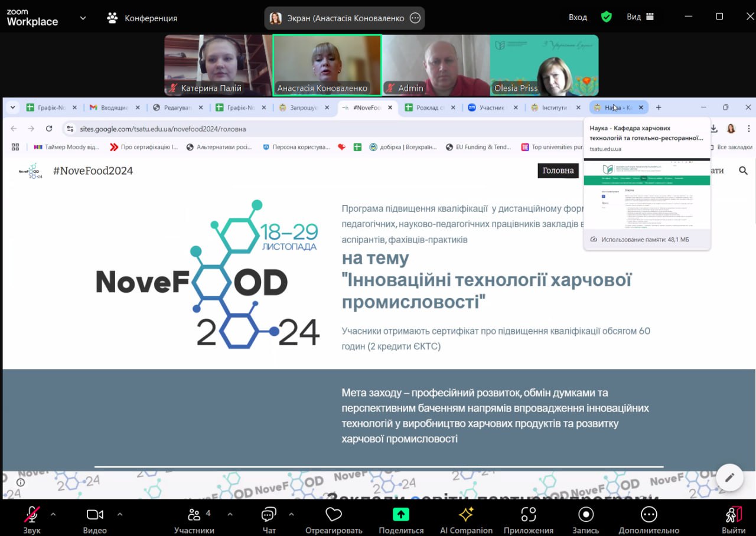756x536 pixels.
Task: Click the Вход sign-in button
Action: [578, 17]
